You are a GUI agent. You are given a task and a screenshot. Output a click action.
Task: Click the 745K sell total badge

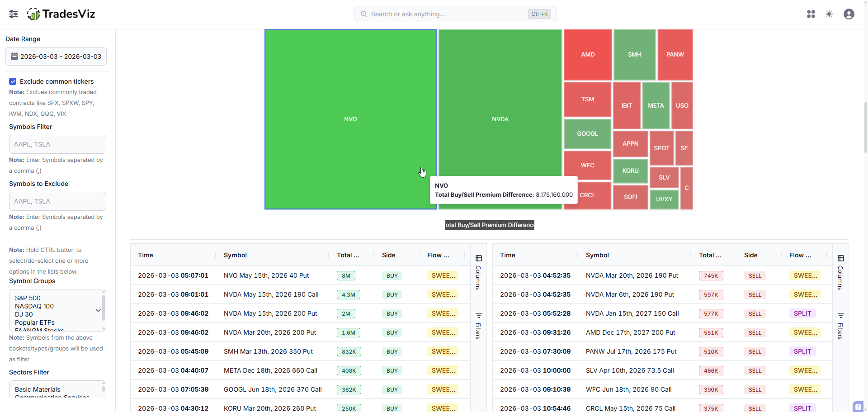711,275
